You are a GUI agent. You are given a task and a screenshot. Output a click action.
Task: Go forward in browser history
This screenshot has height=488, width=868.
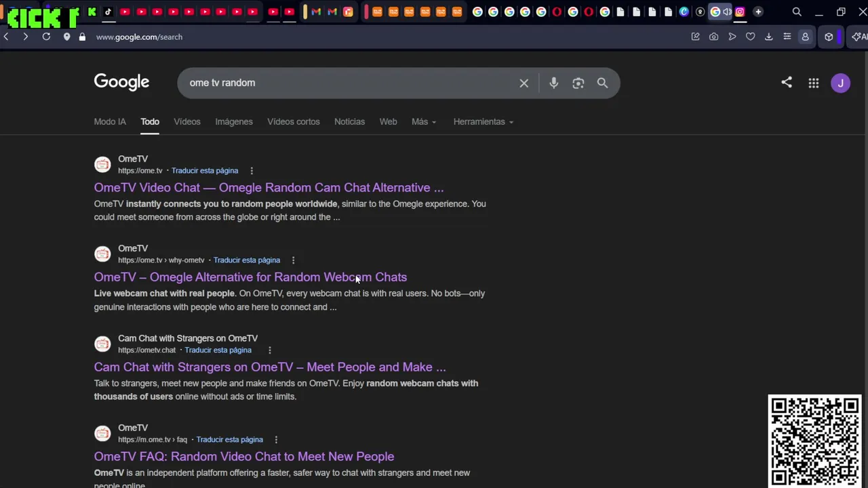pyautogui.click(x=25, y=37)
